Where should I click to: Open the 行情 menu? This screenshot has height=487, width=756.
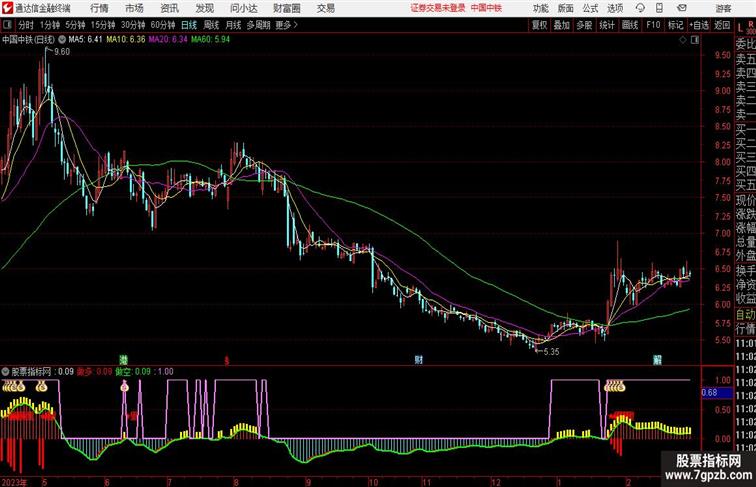coord(99,8)
